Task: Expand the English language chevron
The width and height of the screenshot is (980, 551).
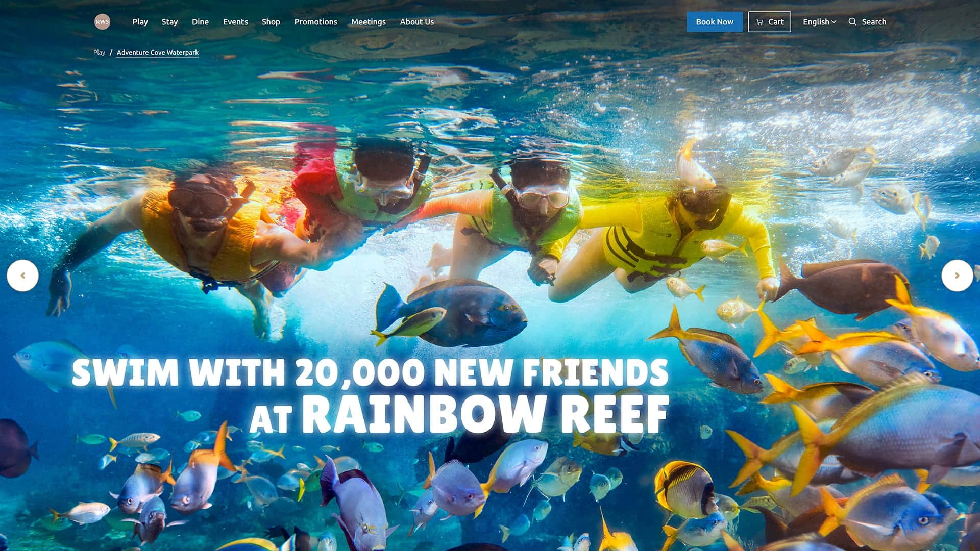Action: (834, 22)
